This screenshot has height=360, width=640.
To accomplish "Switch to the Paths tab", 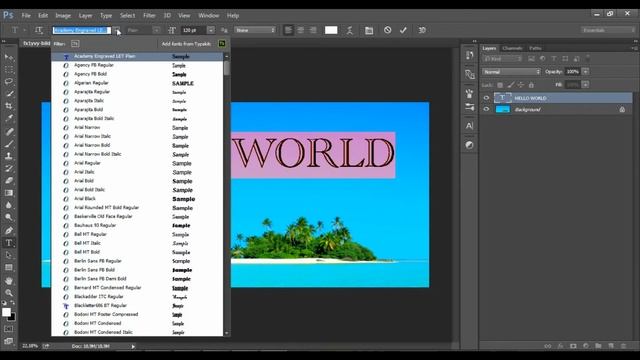I will click(x=535, y=48).
